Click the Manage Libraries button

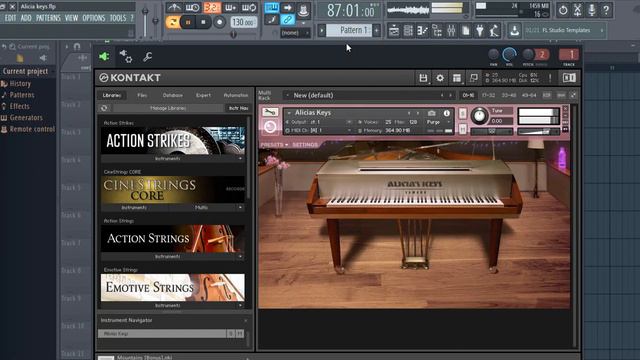[x=168, y=108]
